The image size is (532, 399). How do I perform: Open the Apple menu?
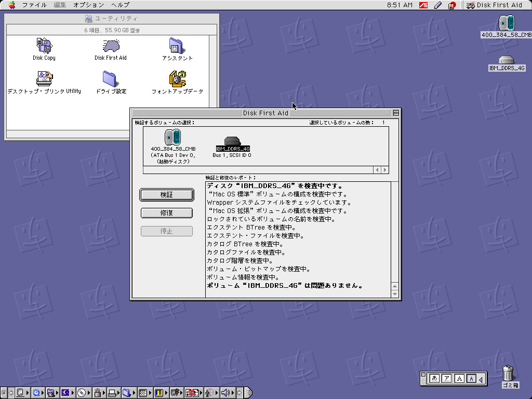tap(12, 5)
